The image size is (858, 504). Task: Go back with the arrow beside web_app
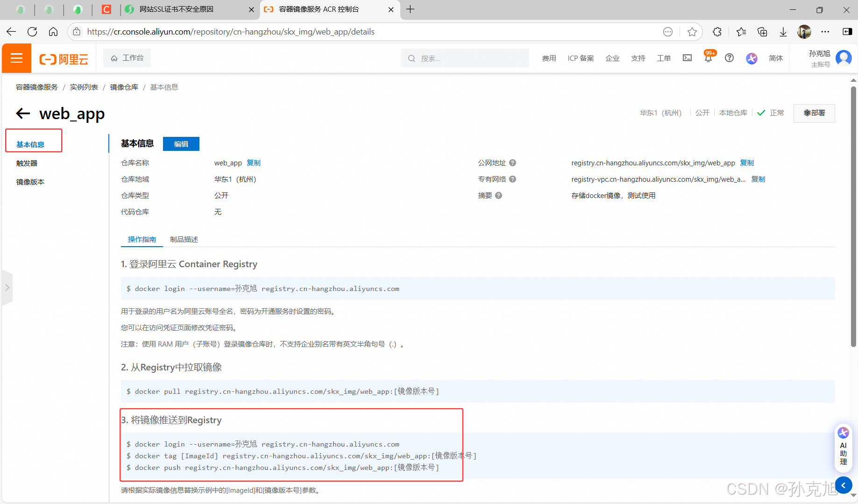23,113
